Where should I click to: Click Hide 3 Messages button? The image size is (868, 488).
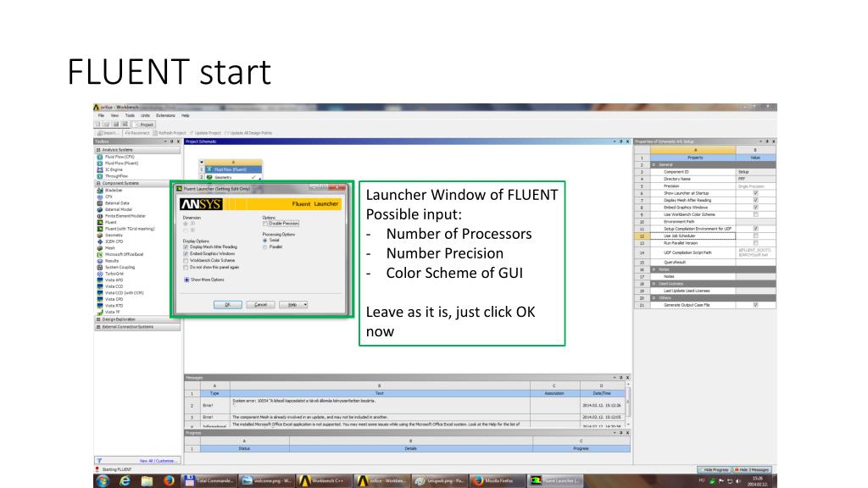752,469
